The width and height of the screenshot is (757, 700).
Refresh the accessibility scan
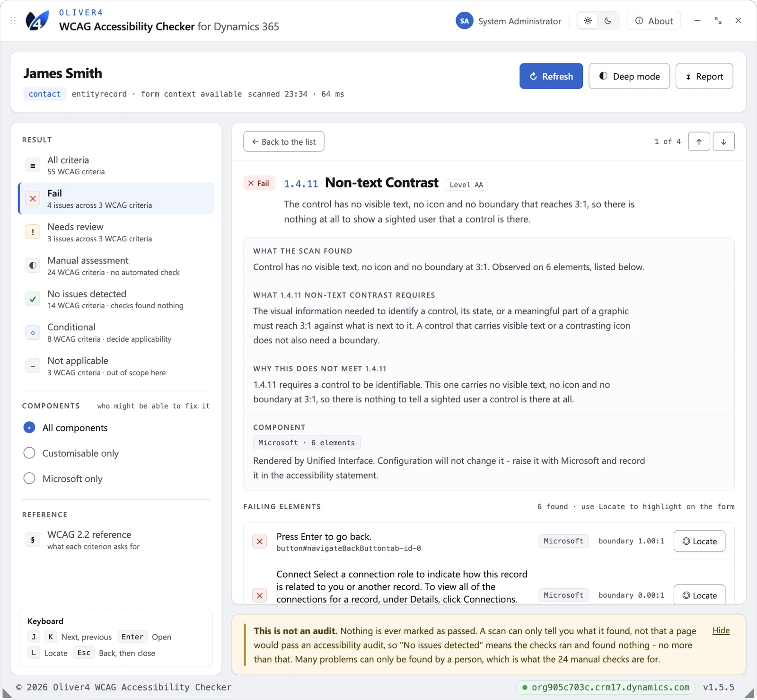coord(551,76)
